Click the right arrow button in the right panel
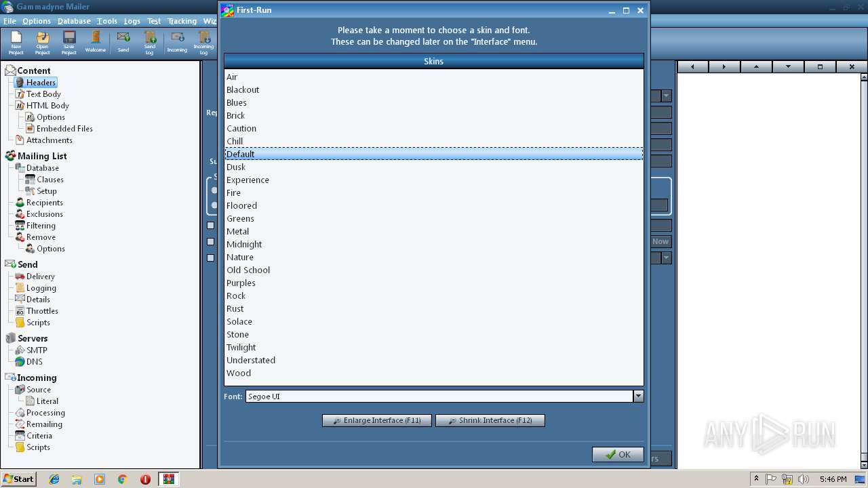 [724, 66]
